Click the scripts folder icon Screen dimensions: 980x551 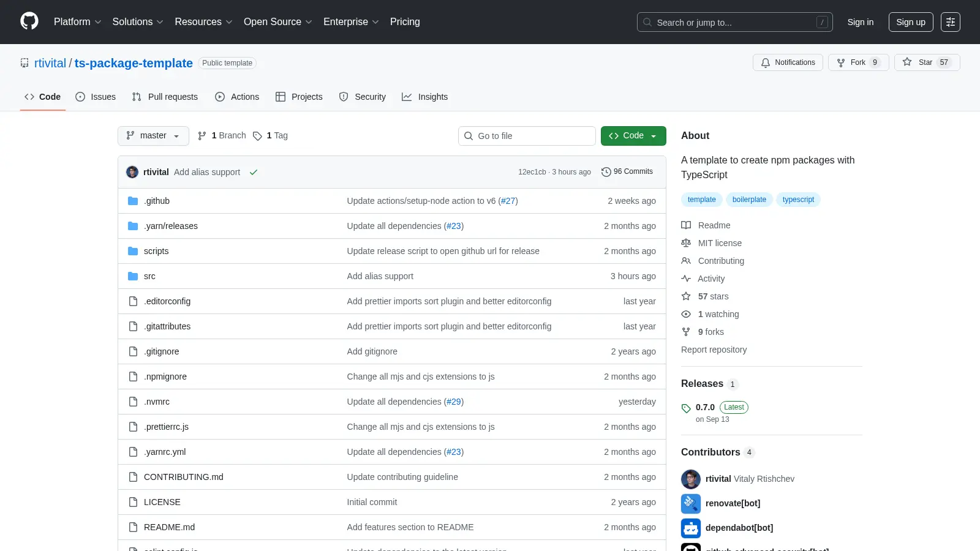pos(133,251)
